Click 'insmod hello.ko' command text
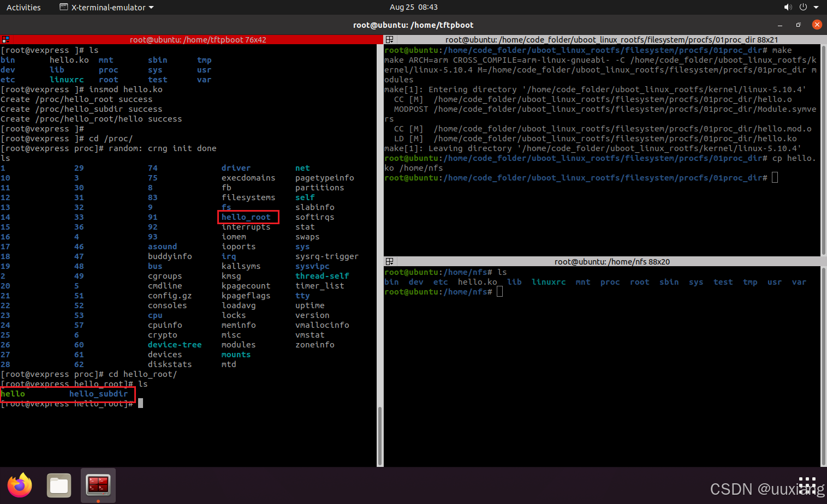827x504 pixels. (x=126, y=89)
